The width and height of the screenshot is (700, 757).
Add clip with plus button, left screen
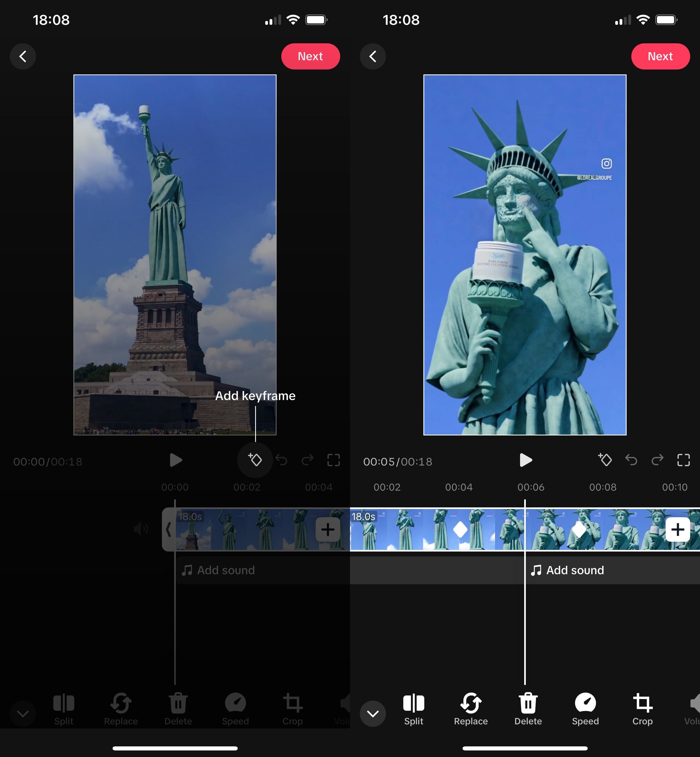click(328, 529)
